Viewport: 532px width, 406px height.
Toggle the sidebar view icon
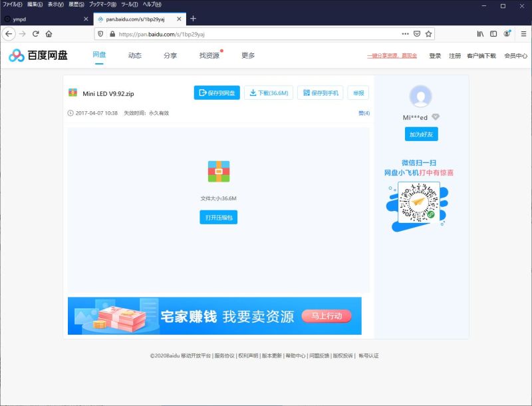[x=493, y=34]
